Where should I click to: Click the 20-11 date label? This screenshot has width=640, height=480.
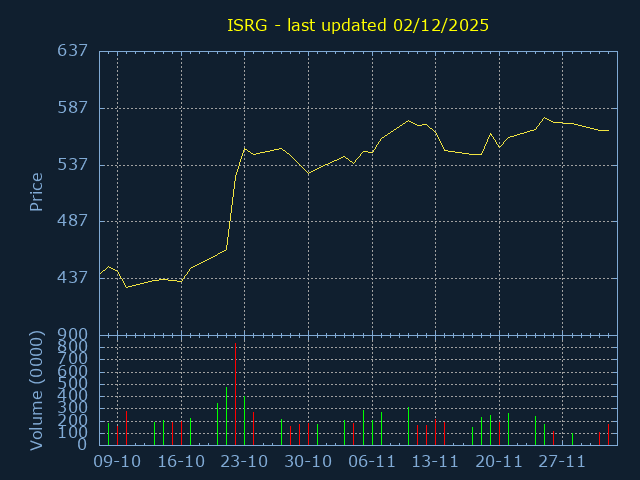(499, 462)
